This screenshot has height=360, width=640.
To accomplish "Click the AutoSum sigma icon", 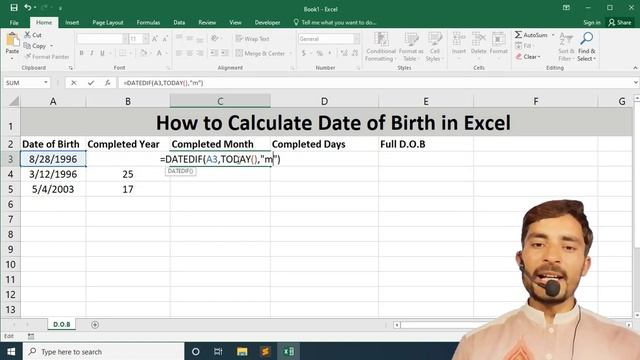I will 518,35.
